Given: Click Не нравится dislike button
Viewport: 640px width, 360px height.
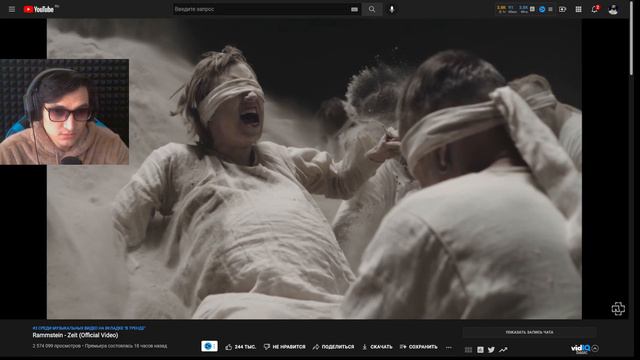Looking at the screenshot, I should click(284, 347).
